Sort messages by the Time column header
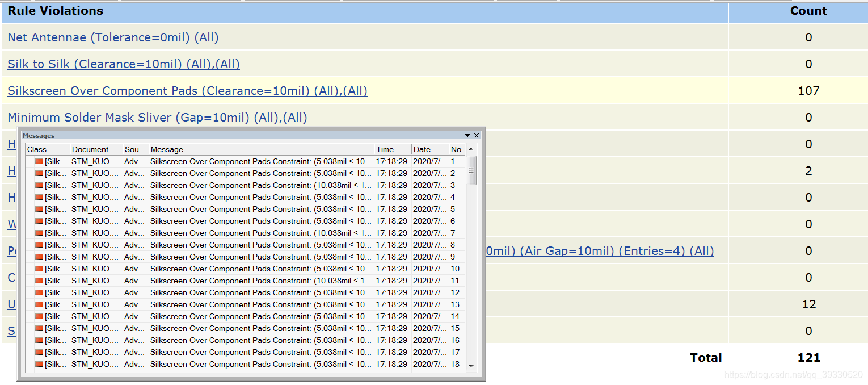The image size is (868, 385). point(392,149)
